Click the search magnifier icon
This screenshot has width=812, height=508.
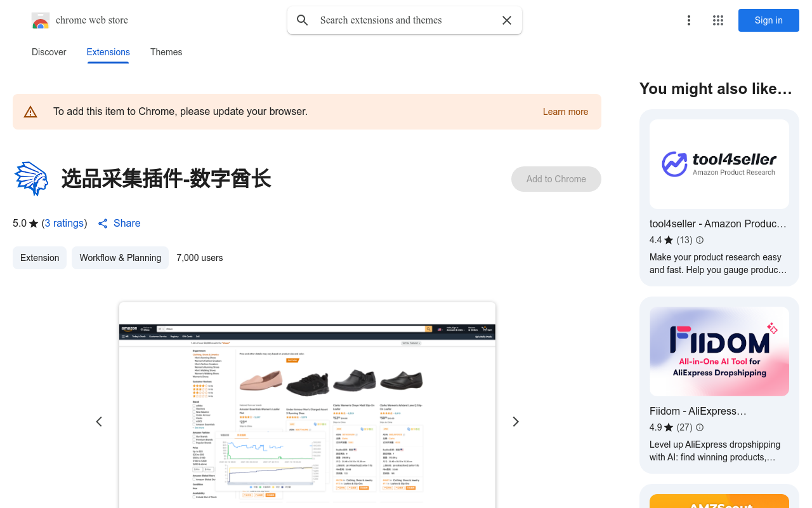coord(303,20)
